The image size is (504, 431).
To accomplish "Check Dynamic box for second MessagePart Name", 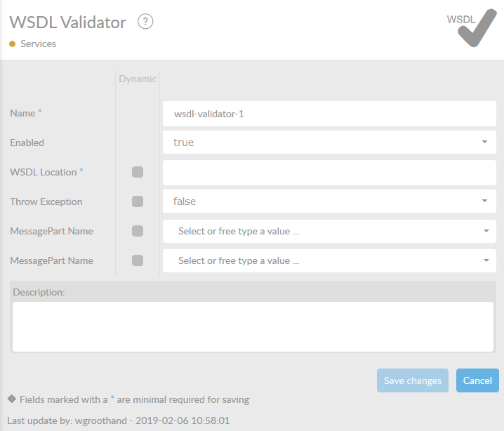I will click(138, 260).
